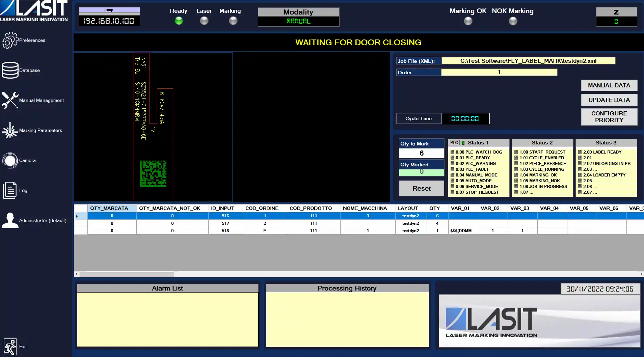Open the Database icon
This screenshot has height=357, width=644.
coord(10,70)
